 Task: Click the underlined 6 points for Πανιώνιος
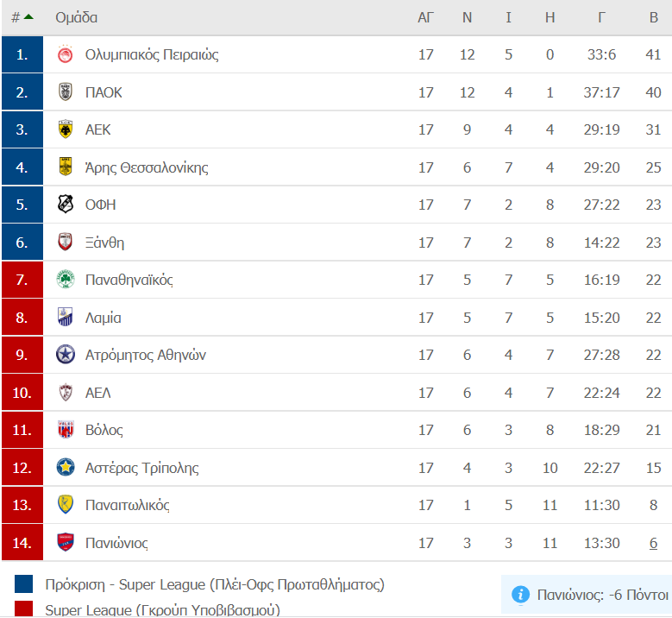pyautogui.click(x=653, y=543)
